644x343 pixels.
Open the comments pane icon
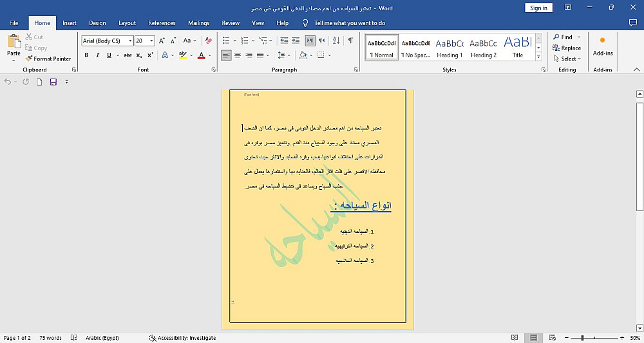[x=633, y=23]
